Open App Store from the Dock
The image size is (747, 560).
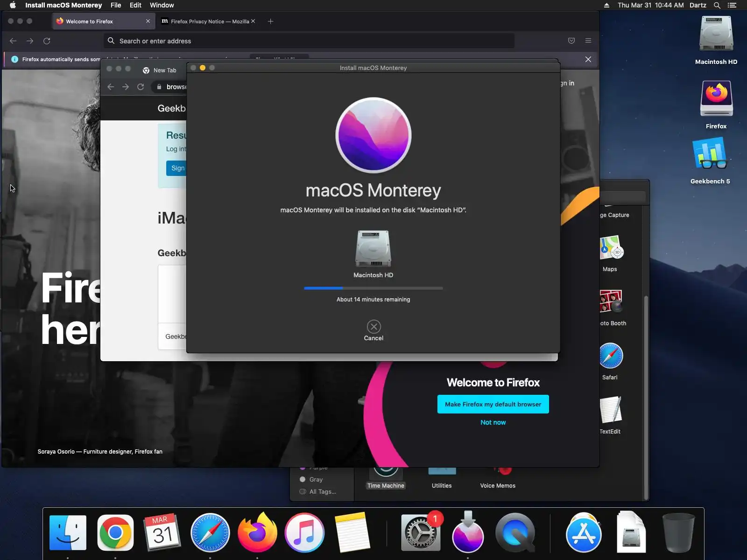(584, 533)
